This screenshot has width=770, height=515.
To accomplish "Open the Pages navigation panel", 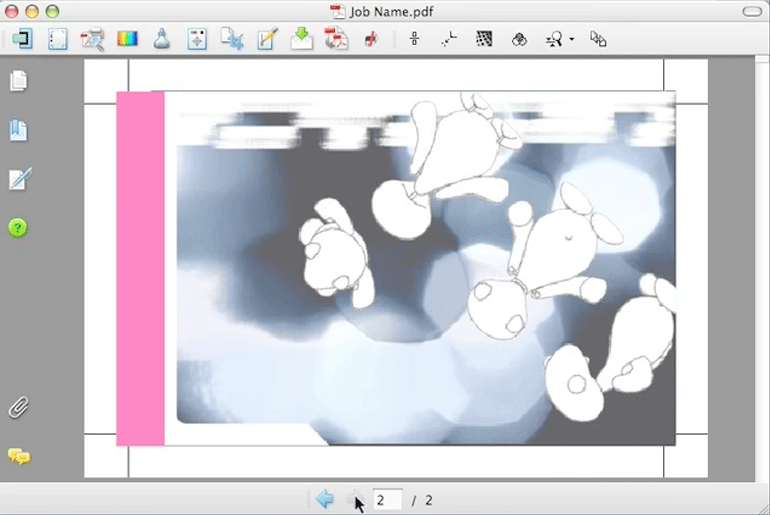I will tap(18, 81).
